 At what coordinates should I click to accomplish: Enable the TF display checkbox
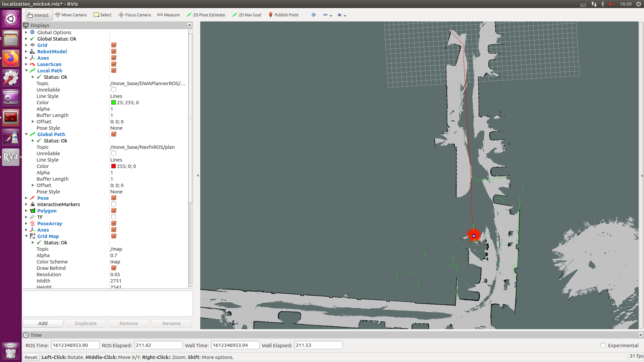click(114, 217)
